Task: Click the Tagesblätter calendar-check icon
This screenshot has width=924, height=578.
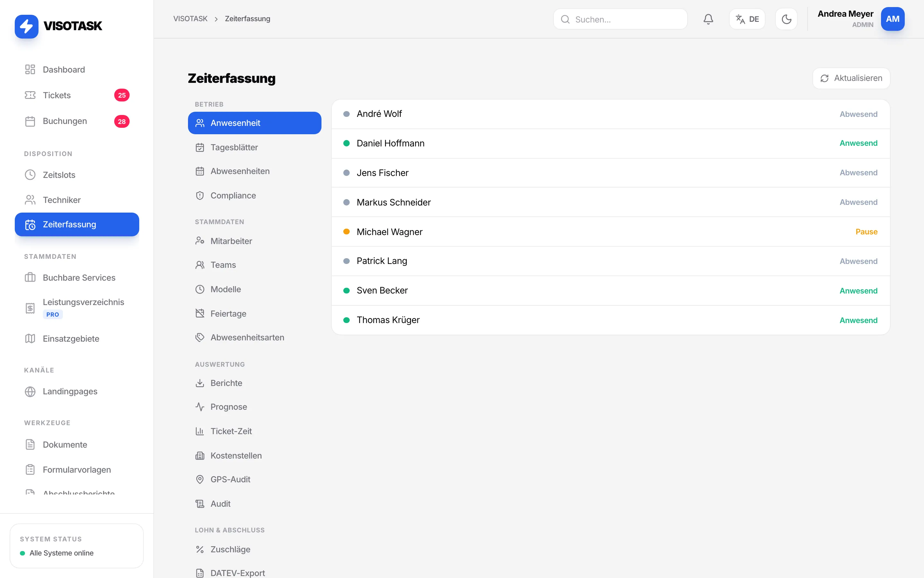Action: (x=200, y=148)
